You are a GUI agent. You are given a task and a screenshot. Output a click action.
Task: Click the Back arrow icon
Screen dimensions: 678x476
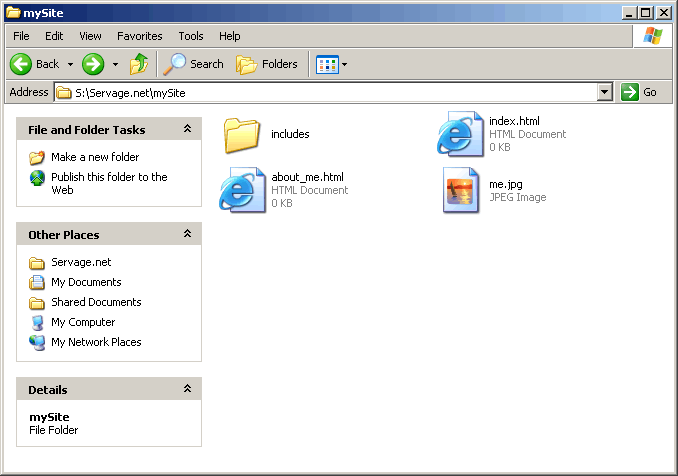22,64
